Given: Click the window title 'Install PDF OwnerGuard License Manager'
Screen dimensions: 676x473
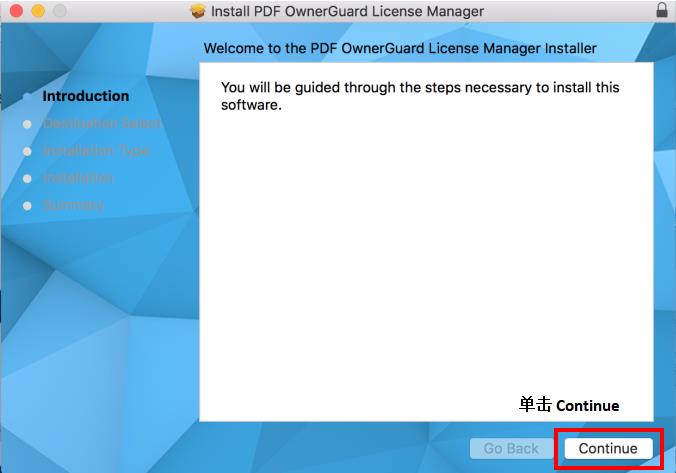Looking at the screenshot, I should tap(347, 11).
